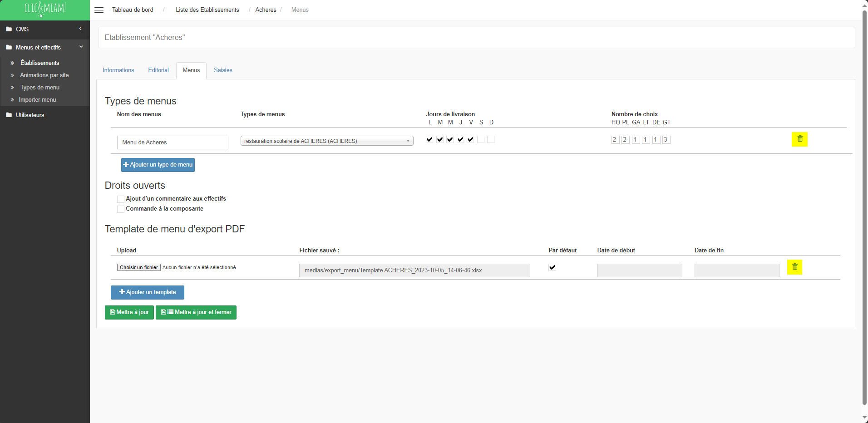Expand the CMS sidebar section chevron

[80, 29]
